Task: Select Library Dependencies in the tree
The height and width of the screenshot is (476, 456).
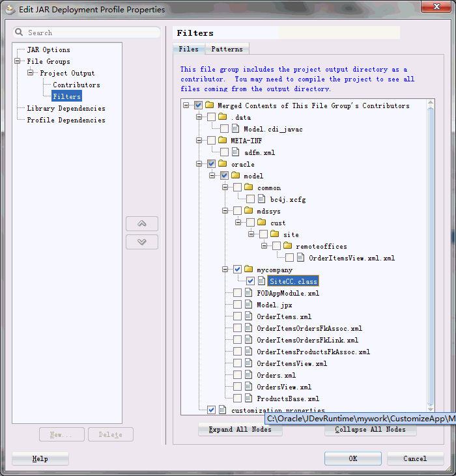Action: point(66,108)
